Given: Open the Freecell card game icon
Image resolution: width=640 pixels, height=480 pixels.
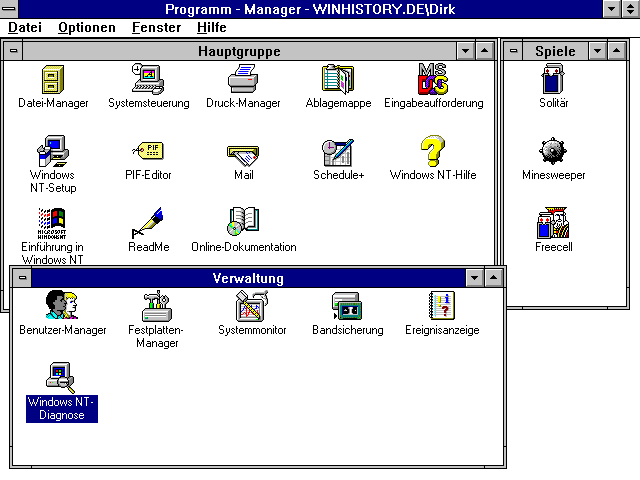Looking at the screenshot, I should [553, 223].
